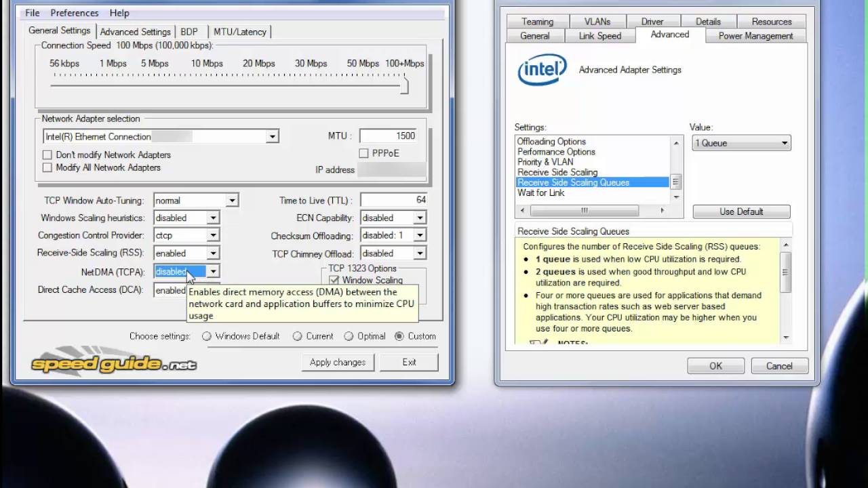The height and width of the screenshot is (488, 868).
Task: Click OK in adapter properties
Action: click(715, 366)
